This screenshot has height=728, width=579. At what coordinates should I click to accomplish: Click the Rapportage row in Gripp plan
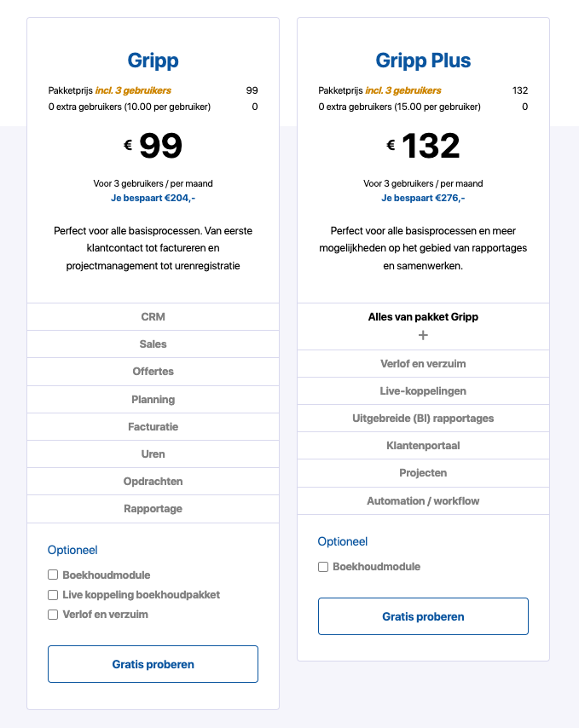click(x=153, y=508)
